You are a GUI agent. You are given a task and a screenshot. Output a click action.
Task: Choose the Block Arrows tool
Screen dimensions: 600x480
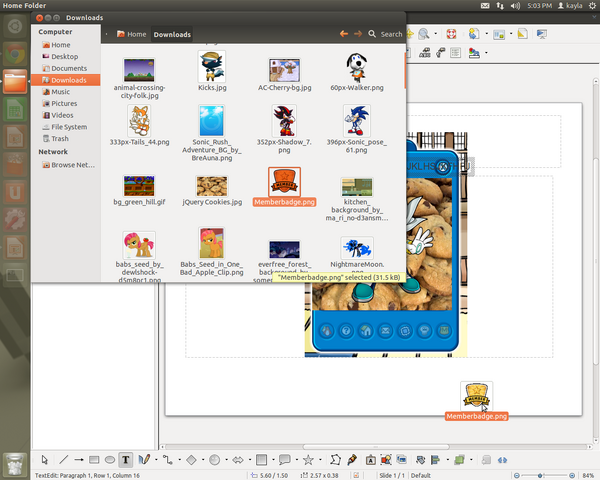coord(238,460)
